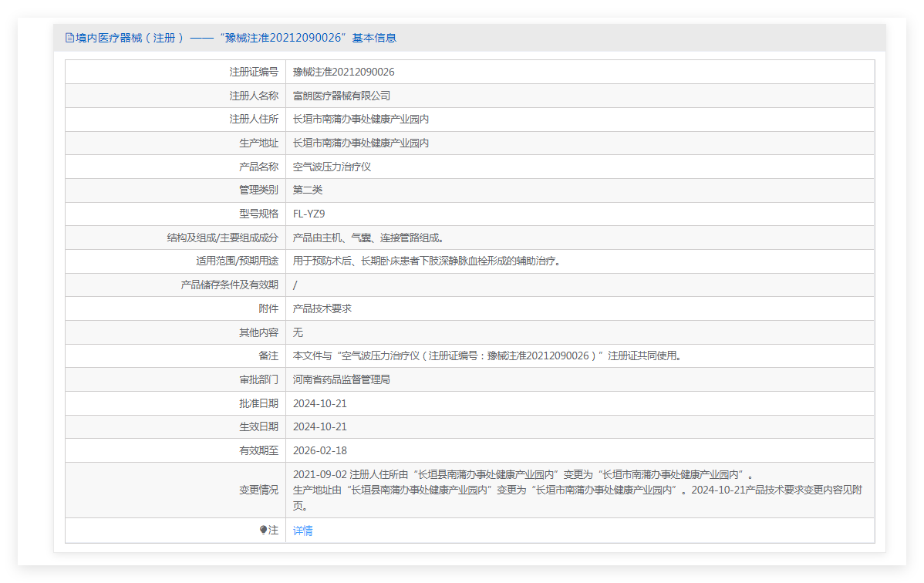The width and height of the screenshot is (924, 583).
Task: Click the 结构及组成/主要组成成分 label
Action: 223,238
